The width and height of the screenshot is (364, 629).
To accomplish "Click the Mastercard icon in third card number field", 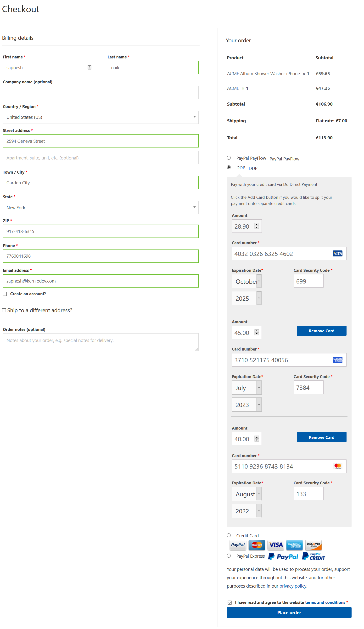I will coord(337,466).
